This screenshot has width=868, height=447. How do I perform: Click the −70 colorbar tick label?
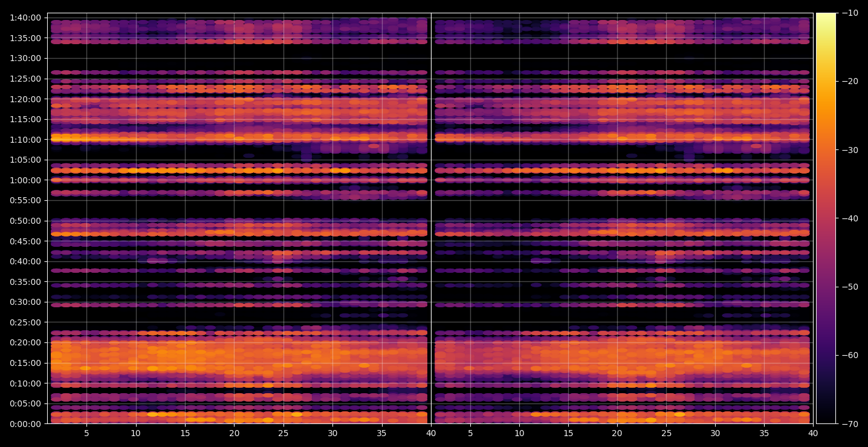click(x=849, y=423)
